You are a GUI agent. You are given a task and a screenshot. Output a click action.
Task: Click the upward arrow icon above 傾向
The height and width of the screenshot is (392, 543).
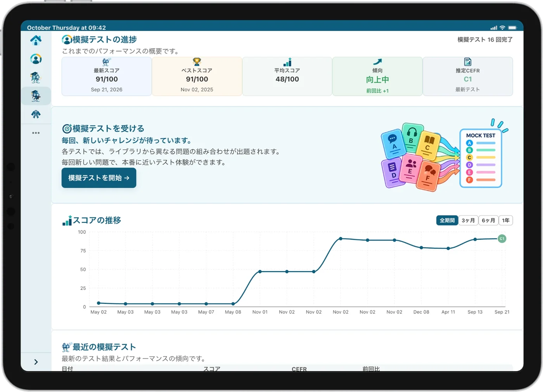[377, 62]
